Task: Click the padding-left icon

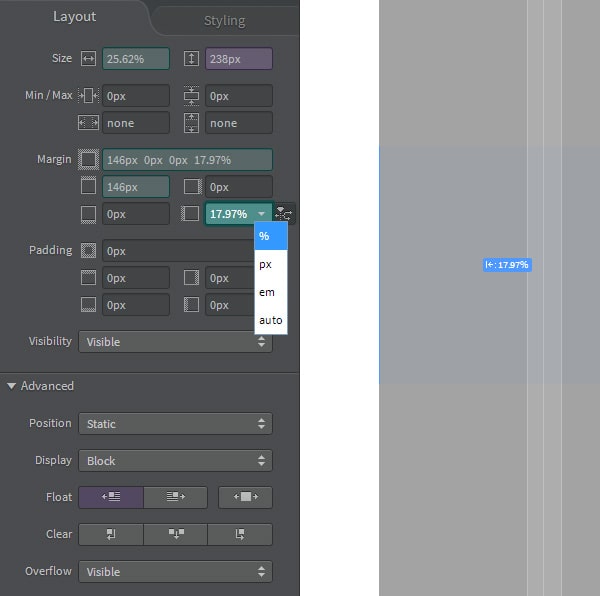Action: coord(191,305)
